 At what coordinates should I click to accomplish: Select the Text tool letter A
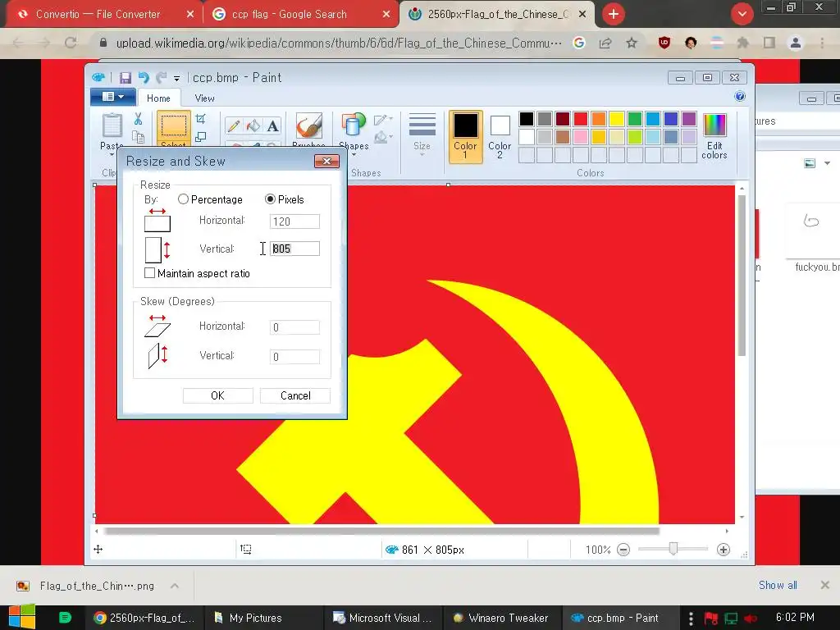pyautogui.click(x=272, y=126)
